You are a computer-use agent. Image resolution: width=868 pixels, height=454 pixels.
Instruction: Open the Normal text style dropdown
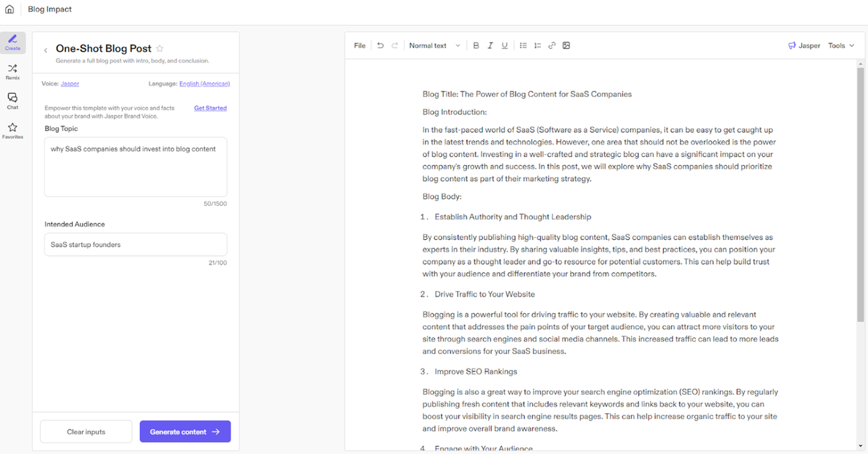point(434,45)
